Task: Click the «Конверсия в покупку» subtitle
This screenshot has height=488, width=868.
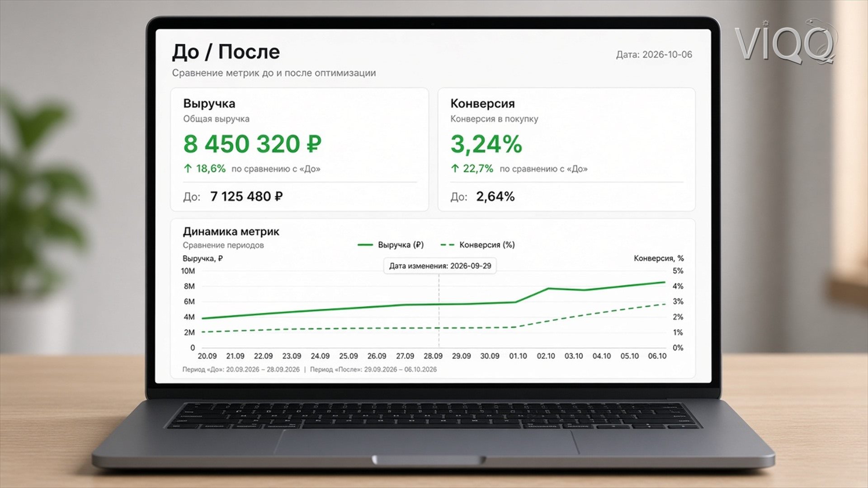Action: (494, 119)
